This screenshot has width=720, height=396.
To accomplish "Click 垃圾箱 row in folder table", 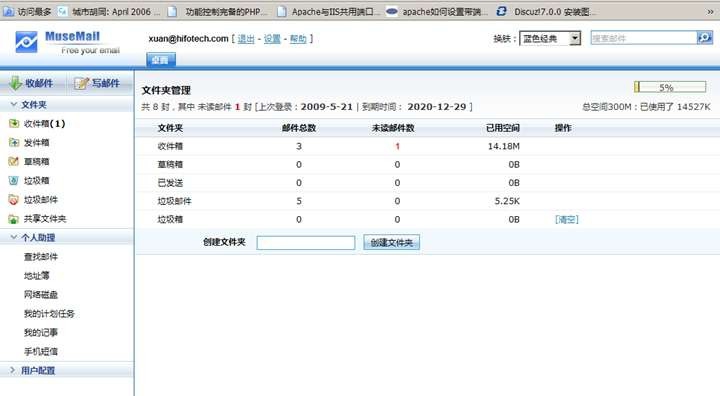I will (x=427, y=220).
